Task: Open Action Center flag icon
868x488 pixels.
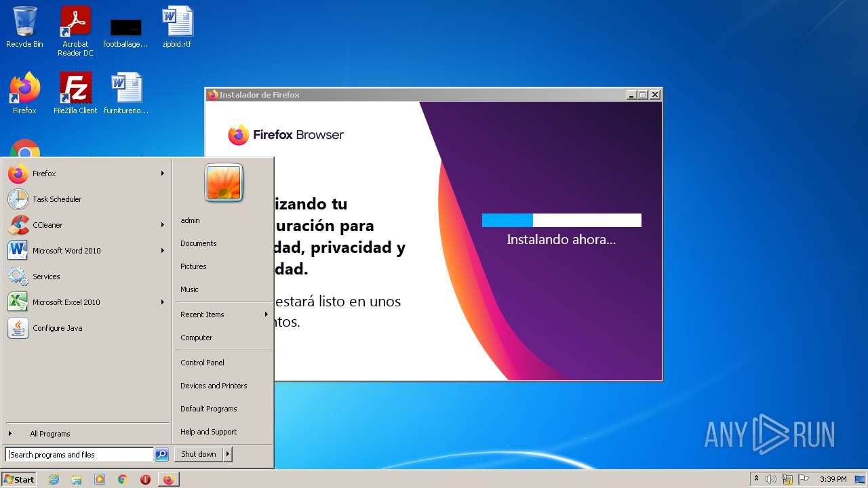Action: click(804, 479)
